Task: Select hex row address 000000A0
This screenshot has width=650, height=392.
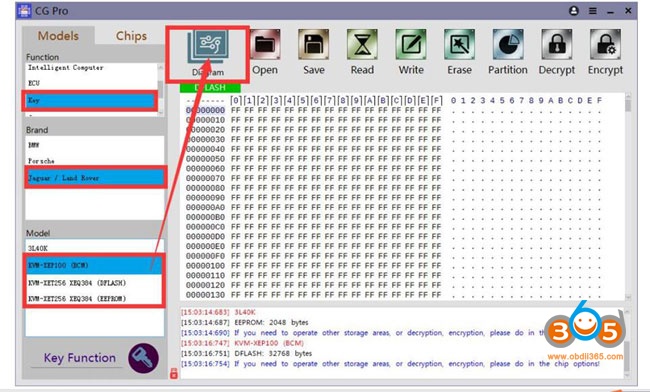Action: [205, 207]
